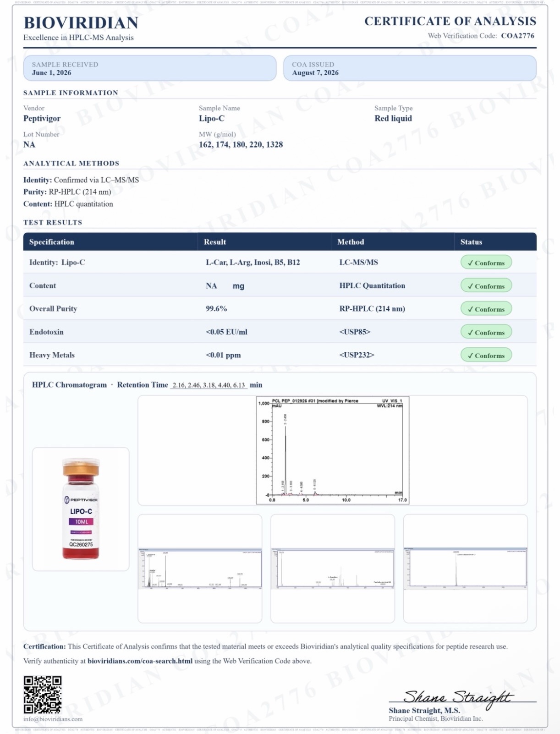Click the Method column header
The height and width of the screenshot is (734, 560).
point(351,242)
